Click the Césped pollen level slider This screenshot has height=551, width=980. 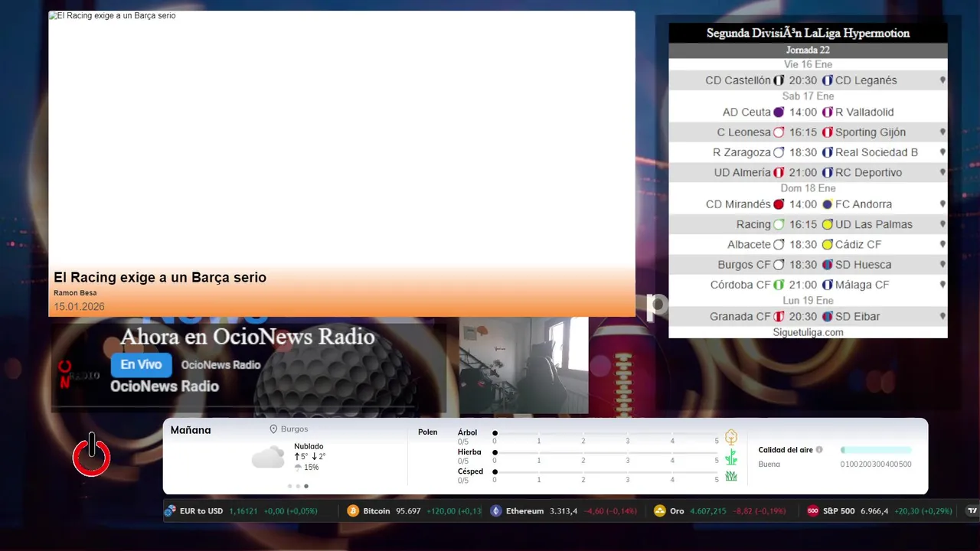606,471
